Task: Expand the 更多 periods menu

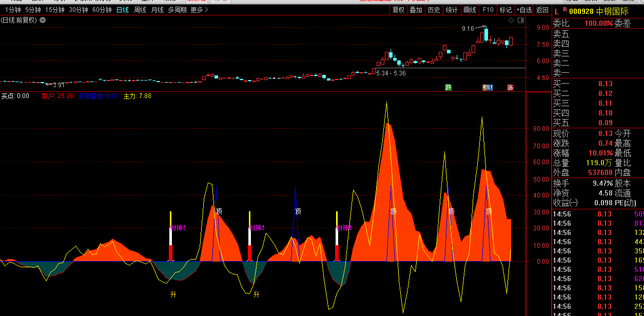Action: (x=197, y=10)
